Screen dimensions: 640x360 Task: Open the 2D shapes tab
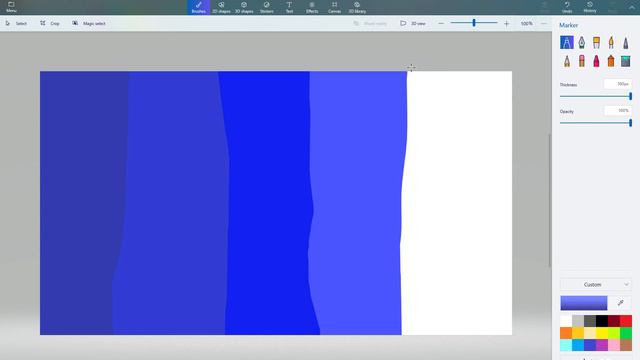pyautogui.click(x=221, y=7)
